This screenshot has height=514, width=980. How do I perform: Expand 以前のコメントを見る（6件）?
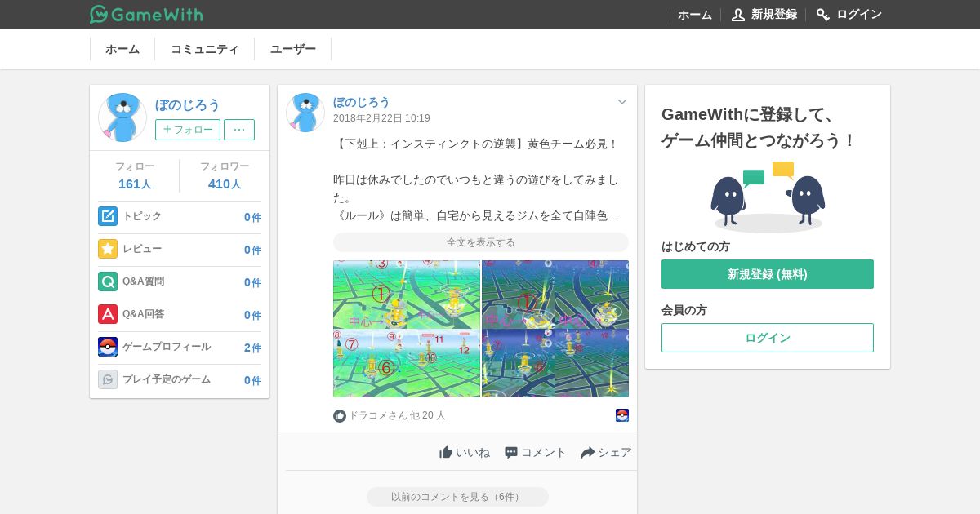[x=457, y=497]
